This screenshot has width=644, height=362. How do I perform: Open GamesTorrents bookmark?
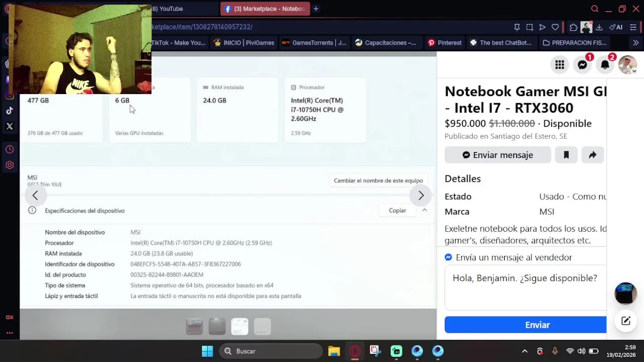click(x=314, y=43)
